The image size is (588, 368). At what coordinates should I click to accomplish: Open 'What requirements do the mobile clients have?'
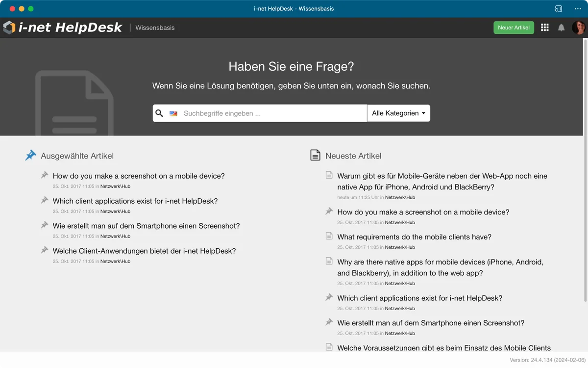pyautogui.click(x=414, y=237)
